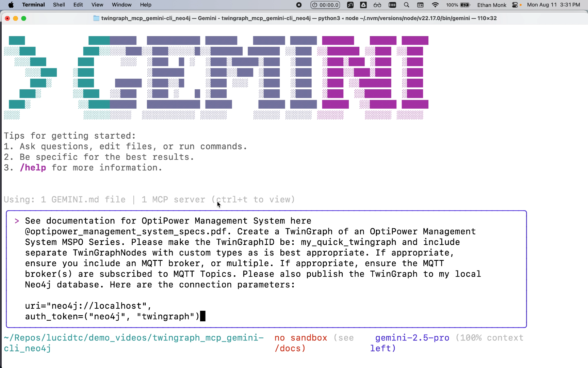Click 'gemini-2.5-pro' model name in footer
Viewport: 588px width, 368px height.
412,338
